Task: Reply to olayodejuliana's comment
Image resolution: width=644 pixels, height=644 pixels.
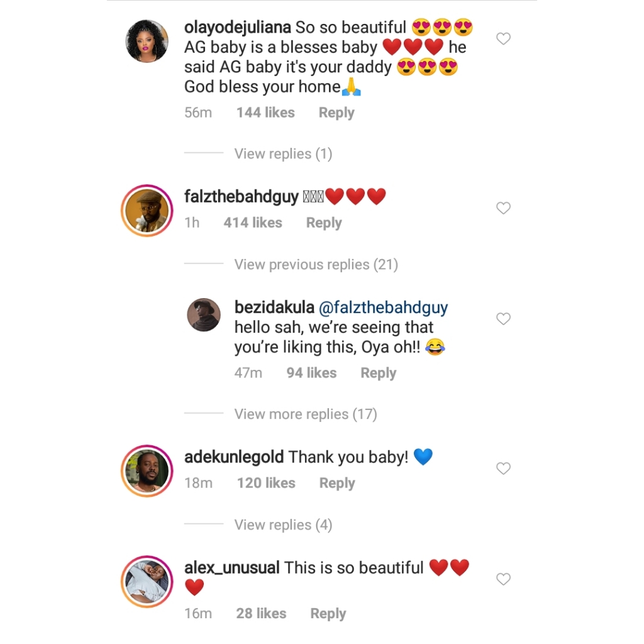Action: click(336, 113)
